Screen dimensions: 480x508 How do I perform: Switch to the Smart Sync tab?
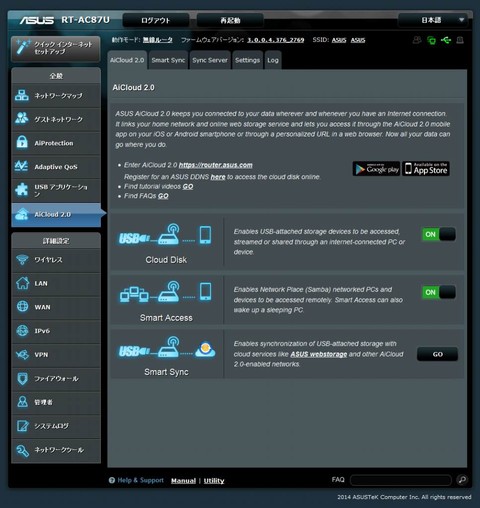[x=168, y=60]
